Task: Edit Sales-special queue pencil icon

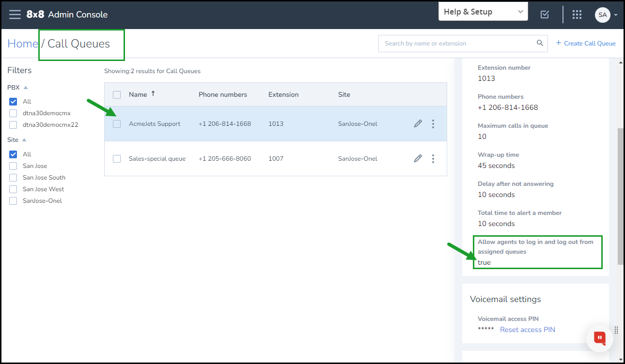Action: 418,159
